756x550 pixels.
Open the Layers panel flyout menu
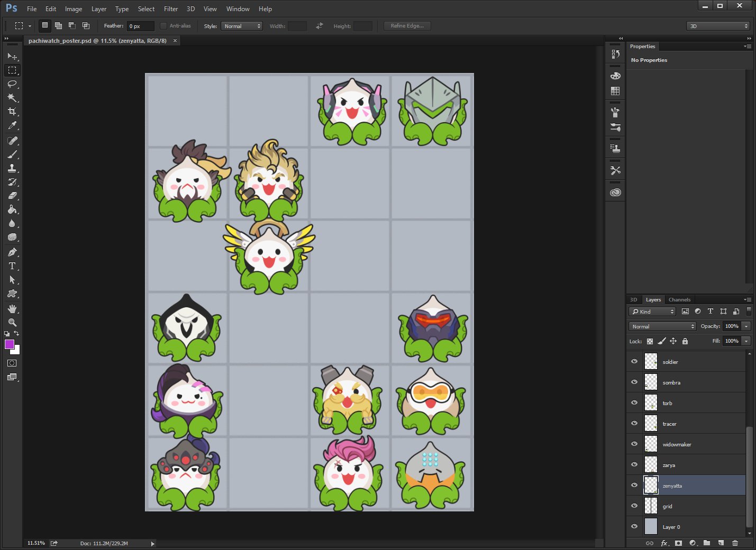tap(748, 300)
